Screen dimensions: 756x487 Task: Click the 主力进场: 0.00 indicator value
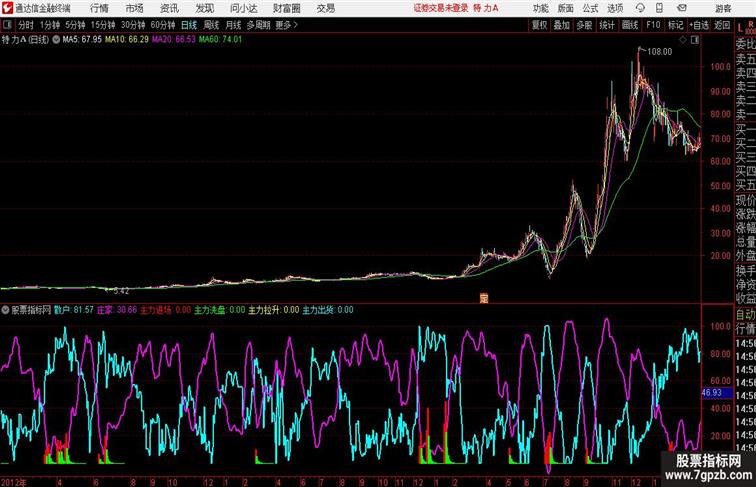click(165, 310)
